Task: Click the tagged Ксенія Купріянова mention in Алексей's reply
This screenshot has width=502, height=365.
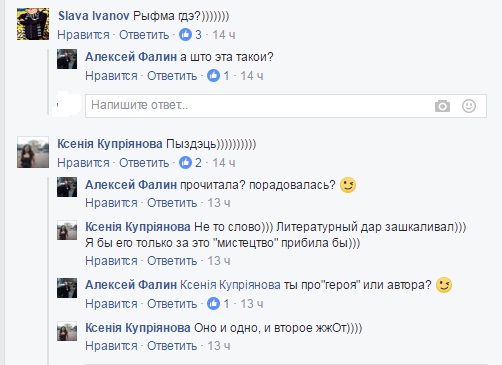Action: click(x=230, y=285)
